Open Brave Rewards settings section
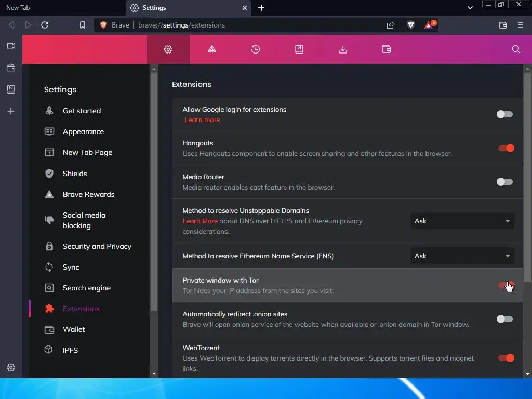The image size is (532, 399). 89,194
